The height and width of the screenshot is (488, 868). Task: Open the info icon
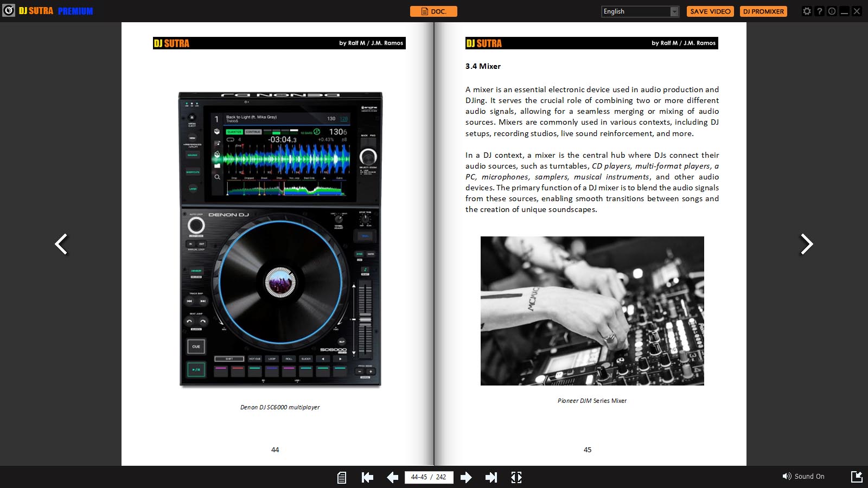coord(832,11)
